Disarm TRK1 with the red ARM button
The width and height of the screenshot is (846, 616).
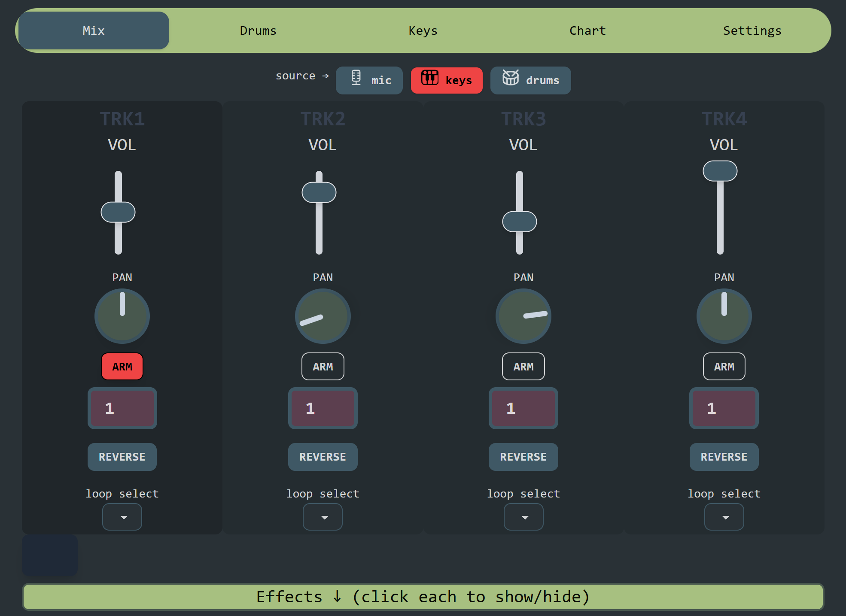click(x=122, y=367)
